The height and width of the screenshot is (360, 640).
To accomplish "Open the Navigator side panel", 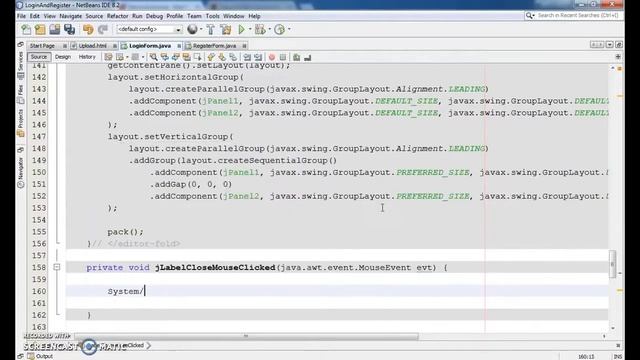I will (x=20, y=172).
